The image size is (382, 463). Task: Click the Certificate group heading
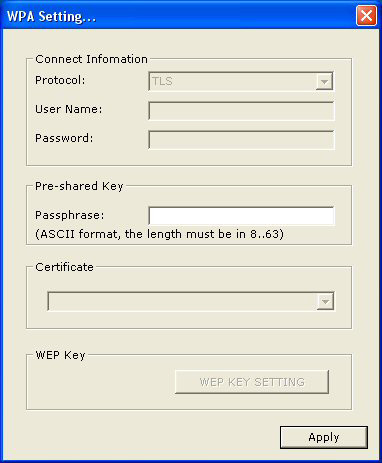64,267
